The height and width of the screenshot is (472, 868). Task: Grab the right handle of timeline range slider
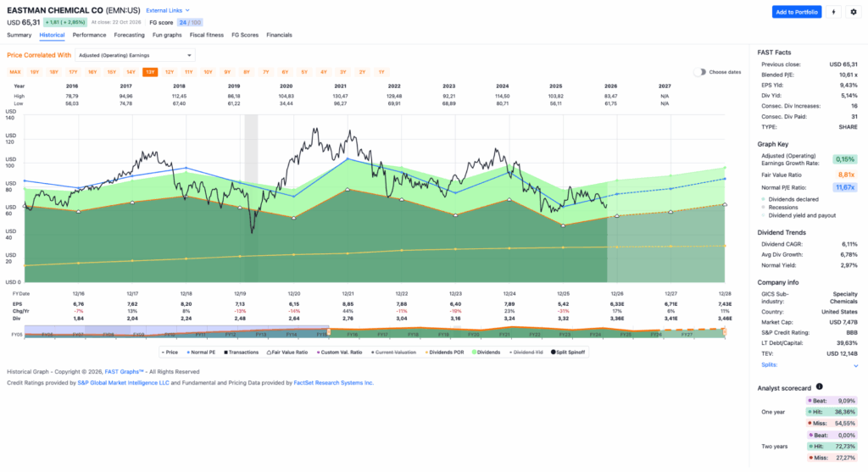pos(724,332)
